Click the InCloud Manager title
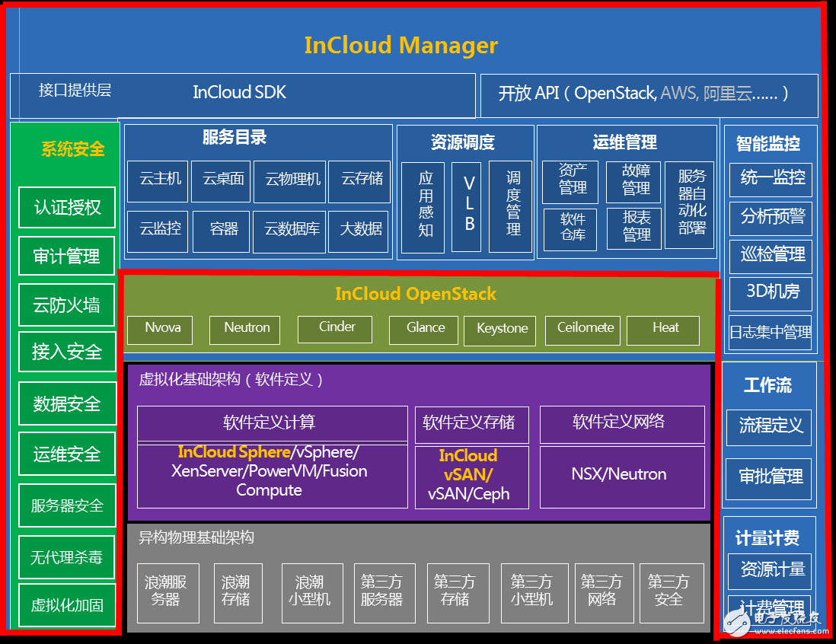 400,46
